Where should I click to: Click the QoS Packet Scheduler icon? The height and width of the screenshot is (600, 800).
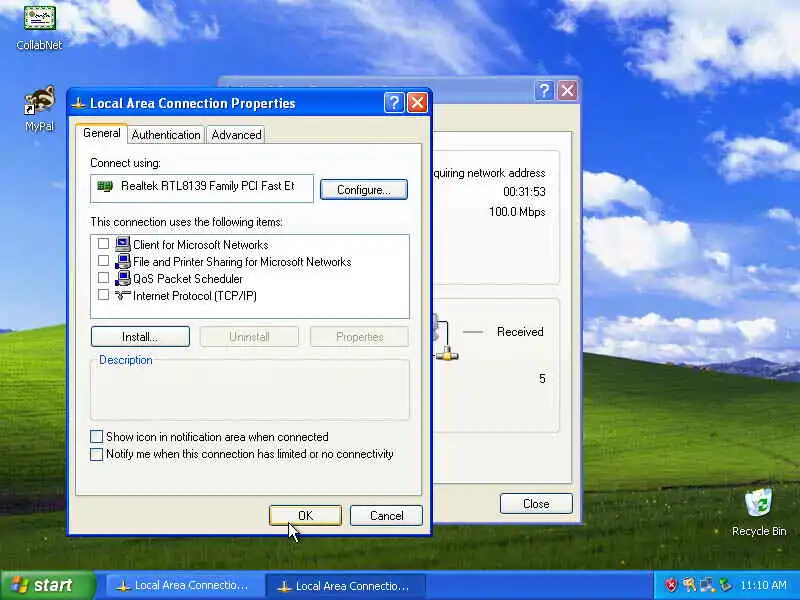[122, 279]
